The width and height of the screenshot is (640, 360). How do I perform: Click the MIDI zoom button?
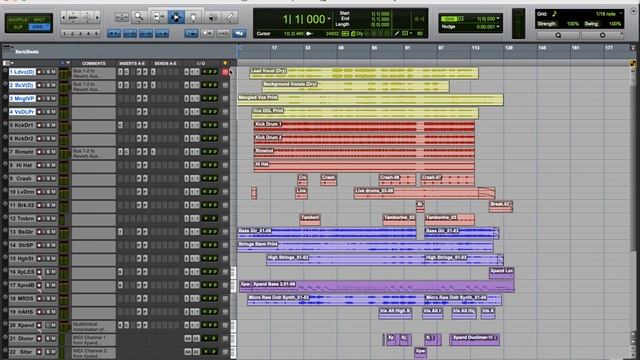(x=87, y=17)
